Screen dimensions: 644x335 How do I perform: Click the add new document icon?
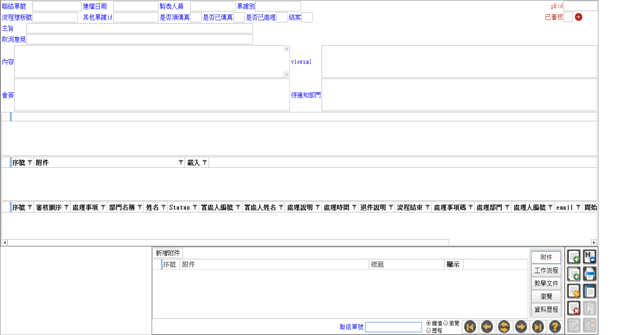click(574, 257)
